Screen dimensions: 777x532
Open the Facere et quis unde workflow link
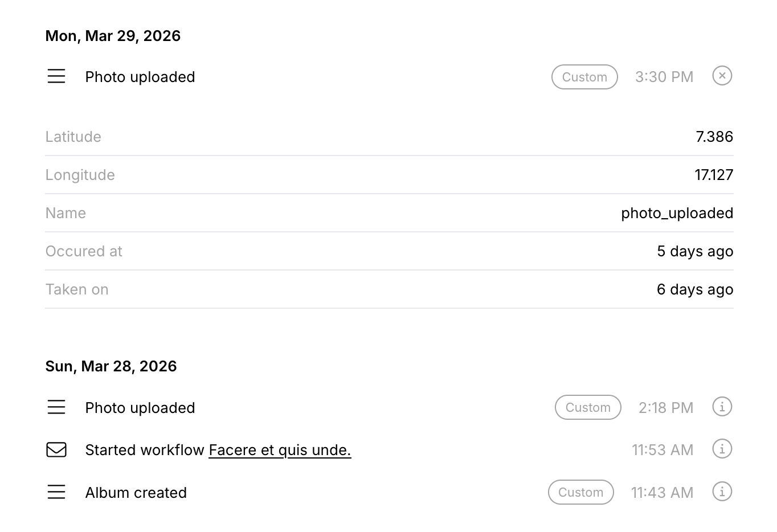(280, 449)
